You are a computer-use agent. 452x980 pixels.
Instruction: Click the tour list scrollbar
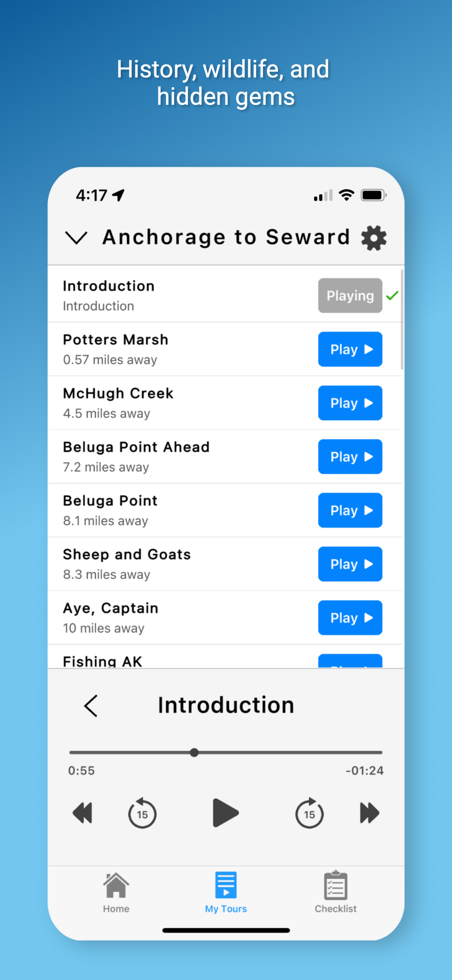(402, 320)
